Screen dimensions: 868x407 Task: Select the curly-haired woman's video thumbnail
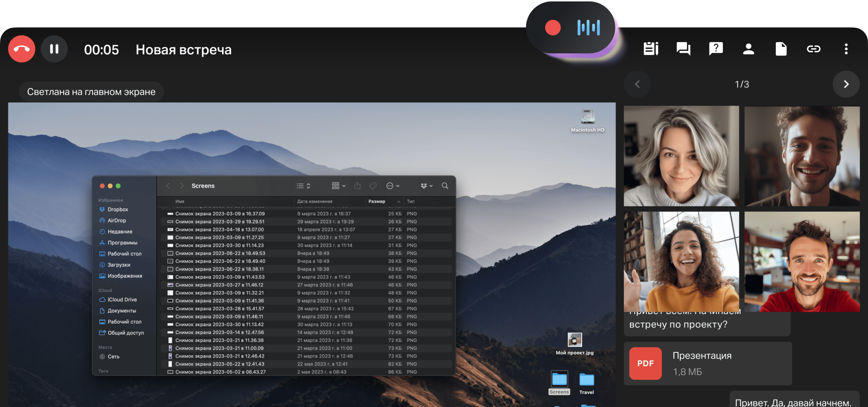[681, 261]
